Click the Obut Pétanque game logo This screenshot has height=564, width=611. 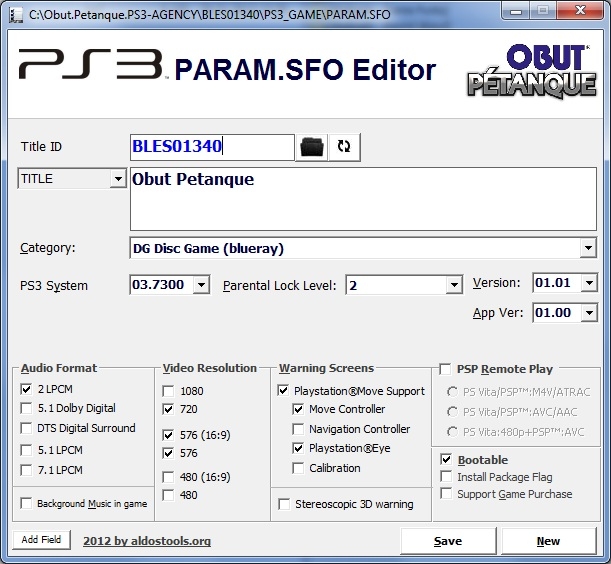pos(532,71)
